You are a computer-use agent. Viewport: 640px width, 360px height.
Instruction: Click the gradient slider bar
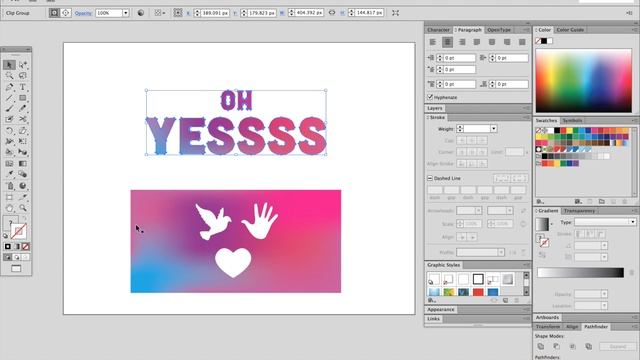[x=580, y=273]
